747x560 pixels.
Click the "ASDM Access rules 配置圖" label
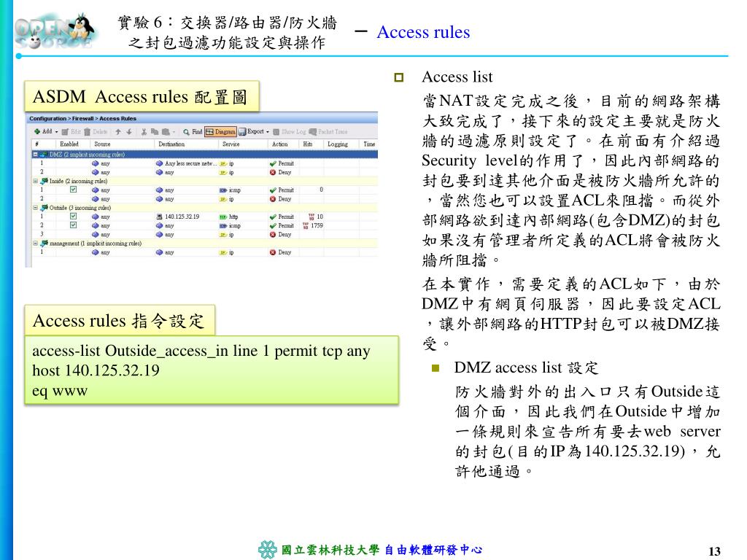[142, 97]
